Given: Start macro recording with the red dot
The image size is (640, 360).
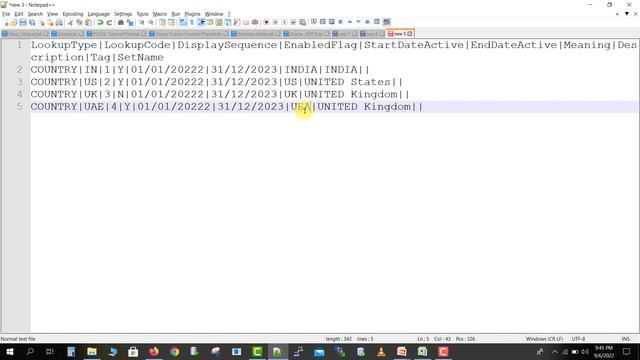Looking at the screenshot, I should 266,22.
